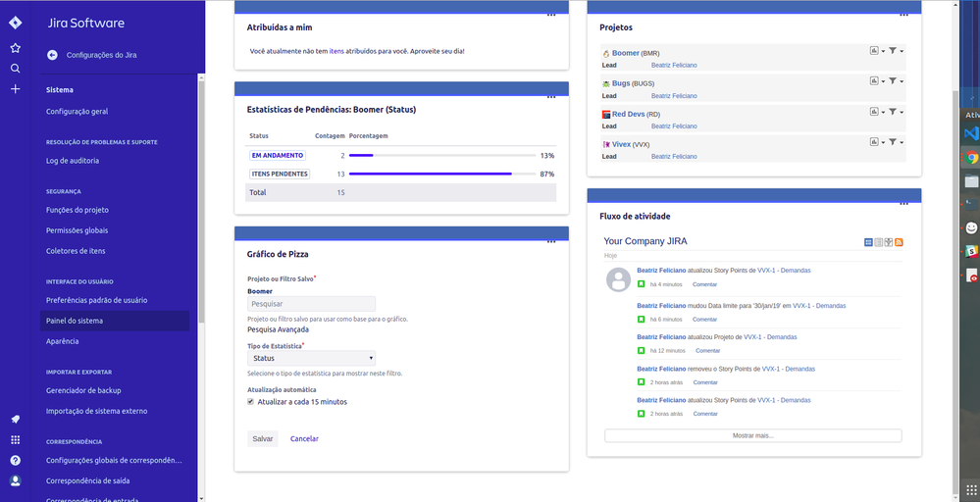Open Beatriz Feliciano lead link under Bugs
Viewport: 980px width, 502px height.
(x=674, y=96)
